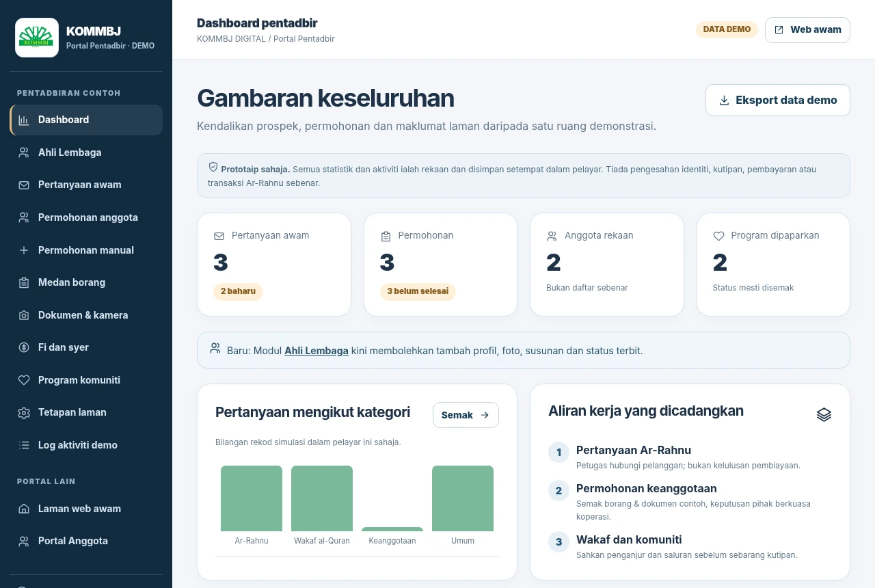
Task: Click the list icon for Log aktiviti demo
Action: 24,445
